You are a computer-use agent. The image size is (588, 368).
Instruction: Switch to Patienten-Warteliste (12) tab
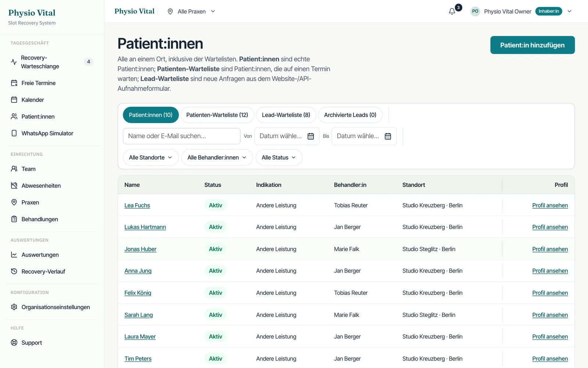click(217, 115)
